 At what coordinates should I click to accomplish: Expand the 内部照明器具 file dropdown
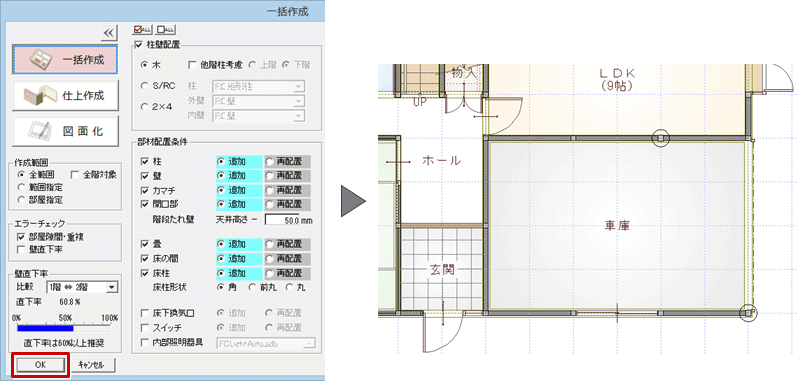266,343
